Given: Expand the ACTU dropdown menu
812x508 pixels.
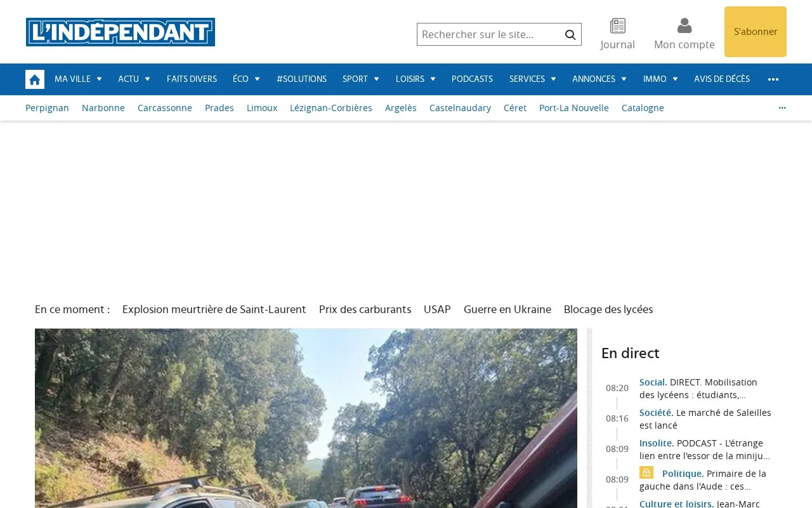Looking at the screenshot, I should (x=134, y=79).
